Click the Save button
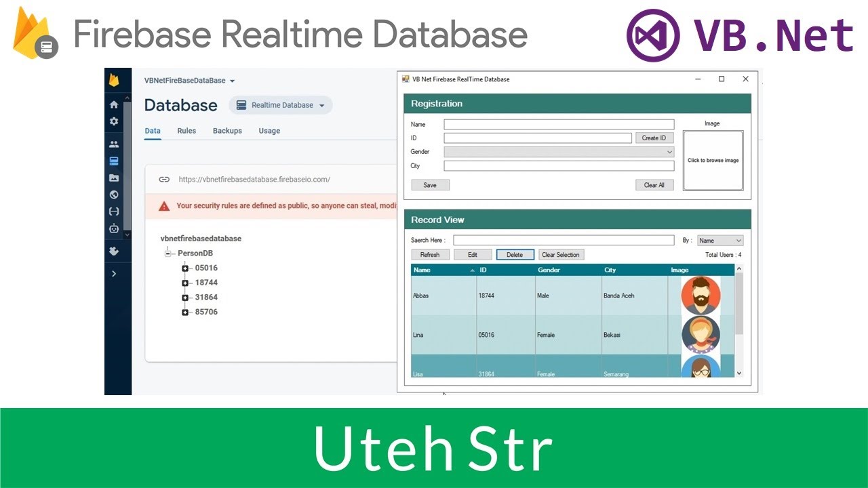The width and height of the screenshot is (868, 488). [430, 185]
